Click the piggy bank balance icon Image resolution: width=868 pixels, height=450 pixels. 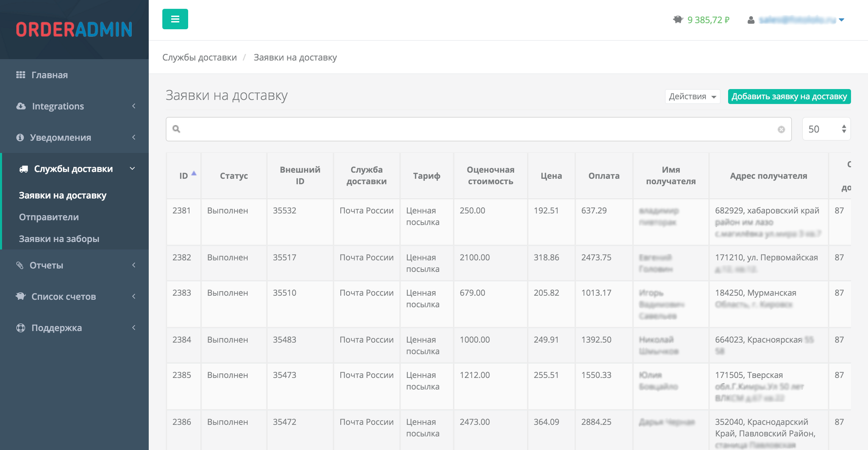pyautogui.click(x=678, y=20)
